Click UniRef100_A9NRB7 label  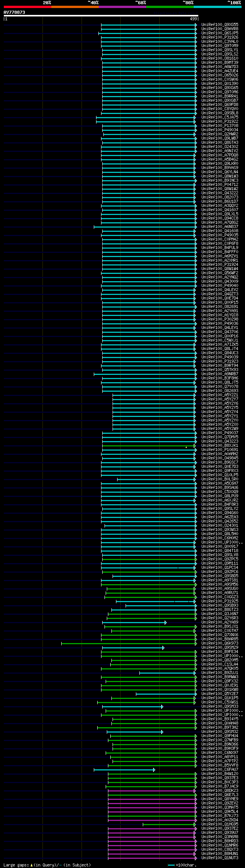point(220,374)
